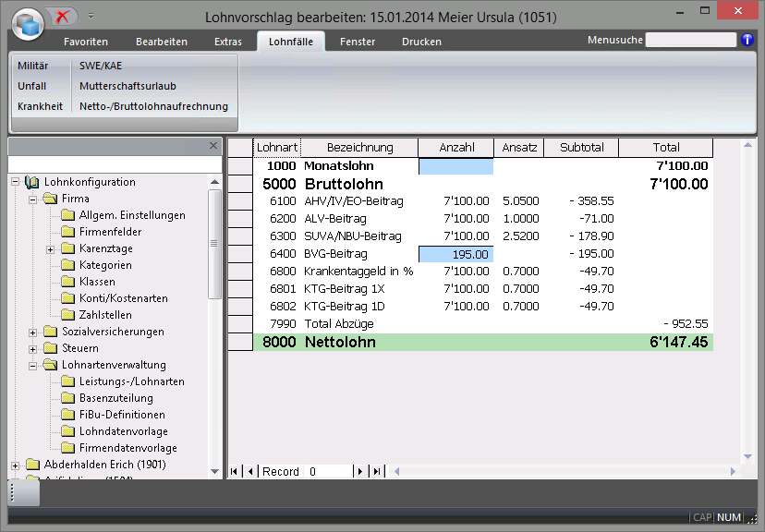Click the Record number field
The height and width of the screenshot is (532, 765).
327,472
